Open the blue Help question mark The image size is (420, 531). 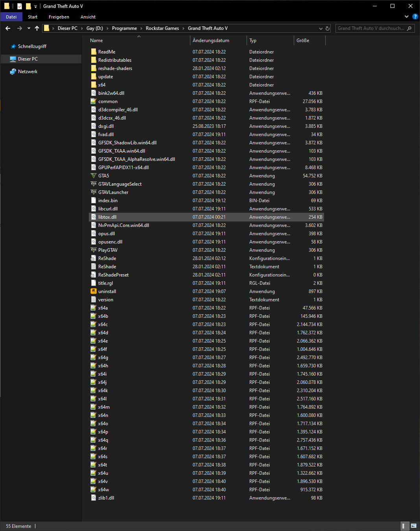click(415, 17)
